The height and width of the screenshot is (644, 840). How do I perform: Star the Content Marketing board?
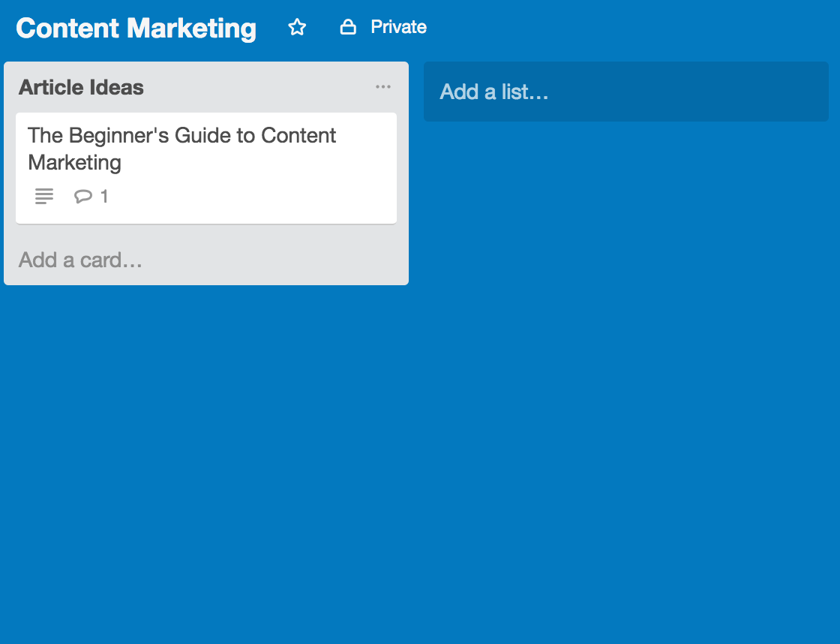297,27
